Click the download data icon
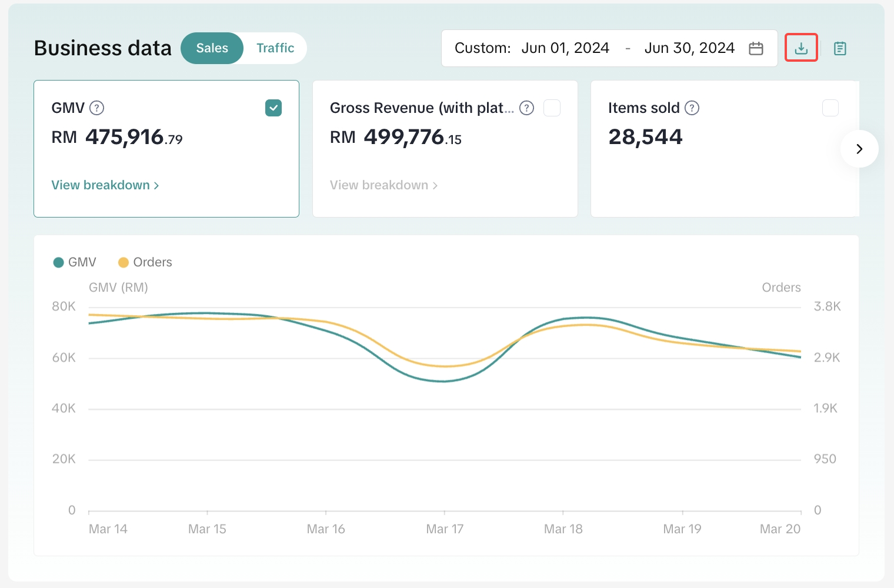 tap(800, 48)
